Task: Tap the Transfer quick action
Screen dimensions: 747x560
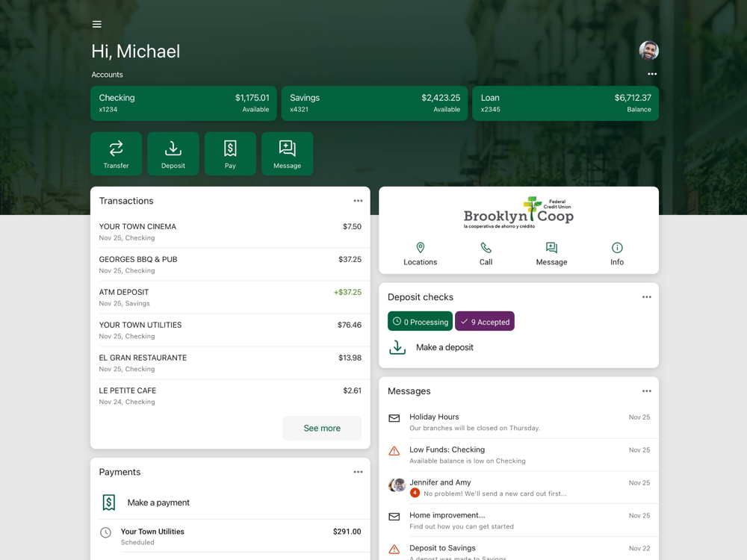Action: pyautogui.click(x=117, y=154)
